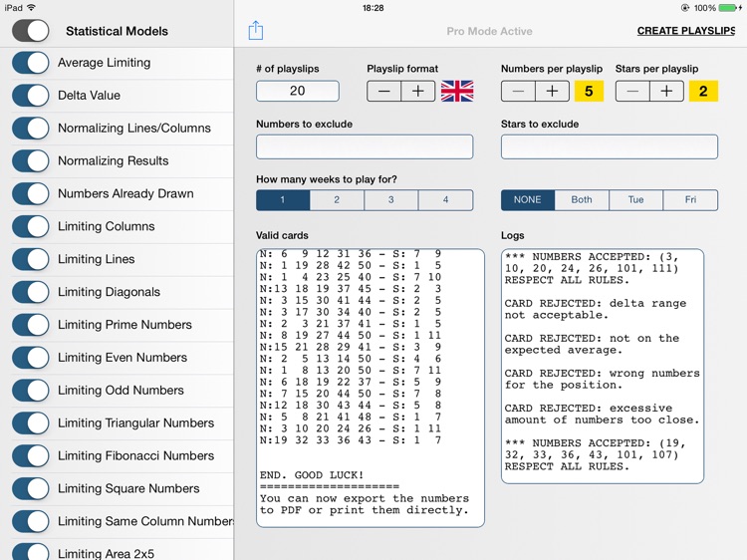Toggle Limiting Columns switch
This screenshot has width=747, height=560.
point(31,226)
